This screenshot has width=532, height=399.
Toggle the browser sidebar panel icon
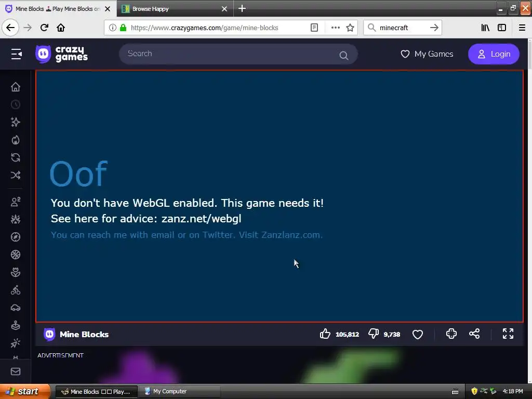coord(502,28)
